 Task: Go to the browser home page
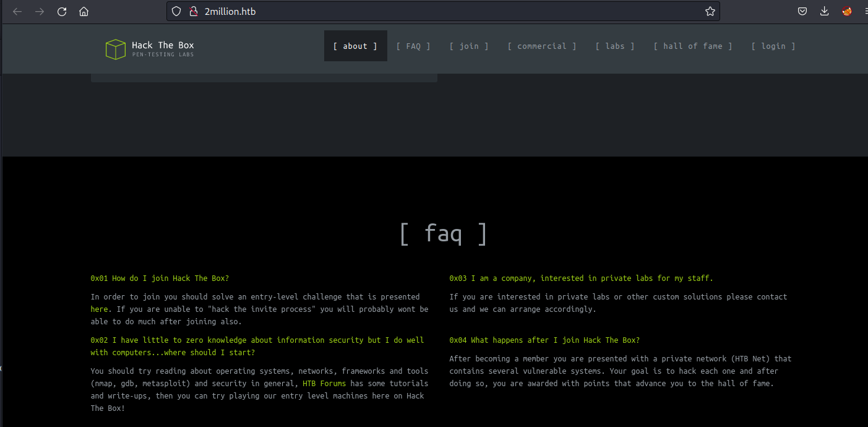(x=84, y=12)
